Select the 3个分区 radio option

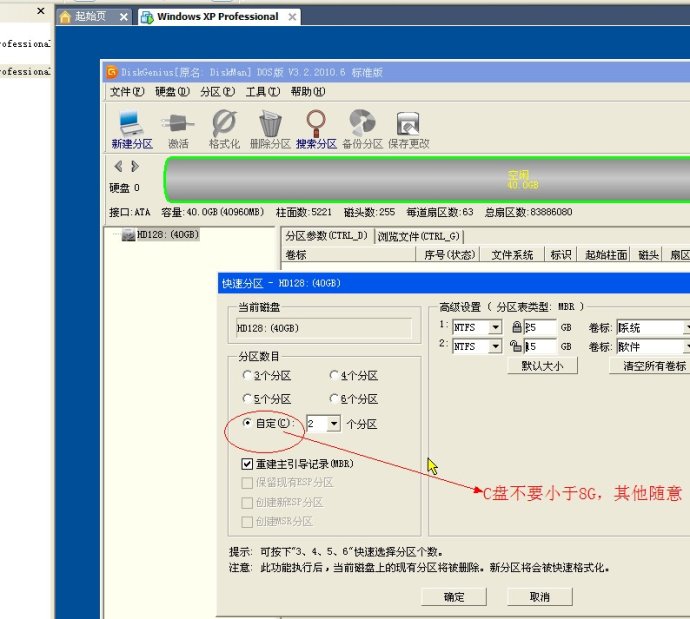(247, 375)
